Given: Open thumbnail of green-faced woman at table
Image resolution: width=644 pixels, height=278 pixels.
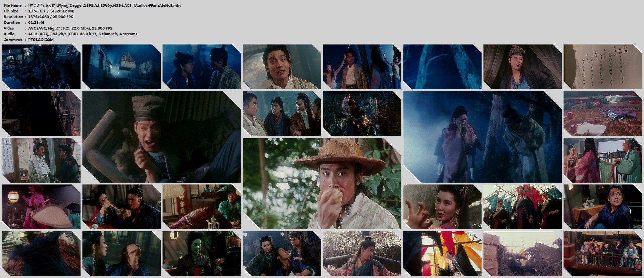Looking at the screenshot, I should 202,253.
